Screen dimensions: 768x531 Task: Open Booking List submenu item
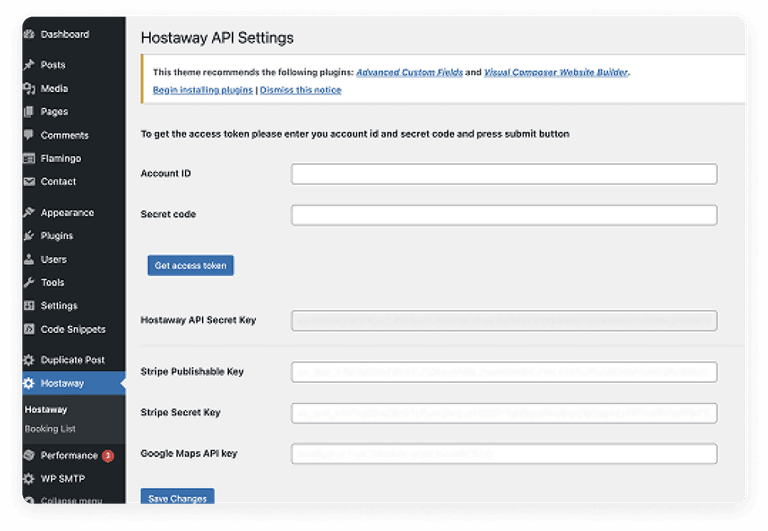(x=50, y=429)
